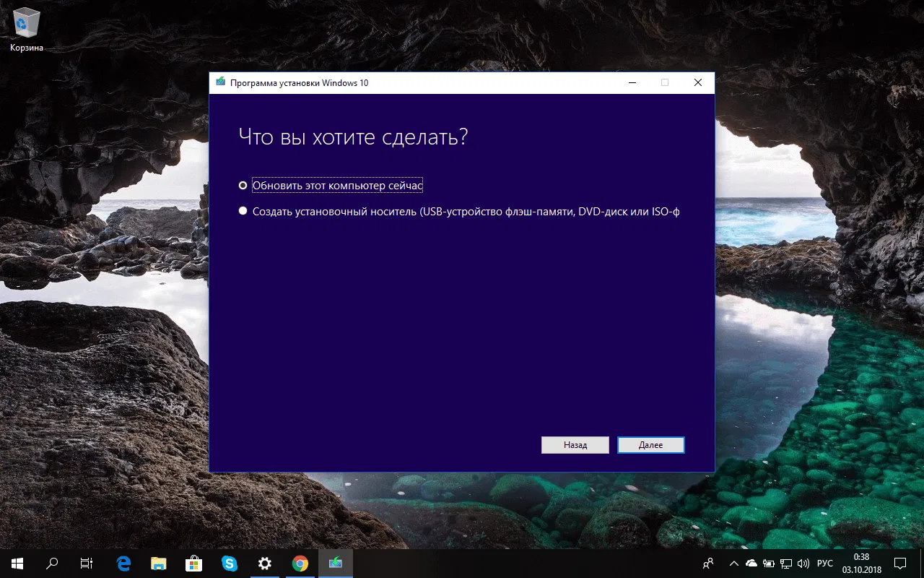Open the People tray icon
This screenshot has height=578, width=924.
pyautogui.click(x=709, y=564)
